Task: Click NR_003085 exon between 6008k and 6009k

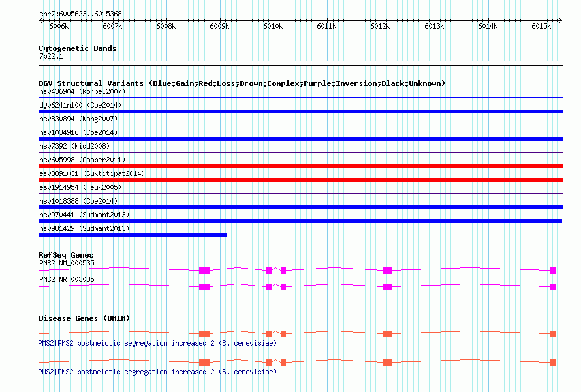Action: [204, 287]
